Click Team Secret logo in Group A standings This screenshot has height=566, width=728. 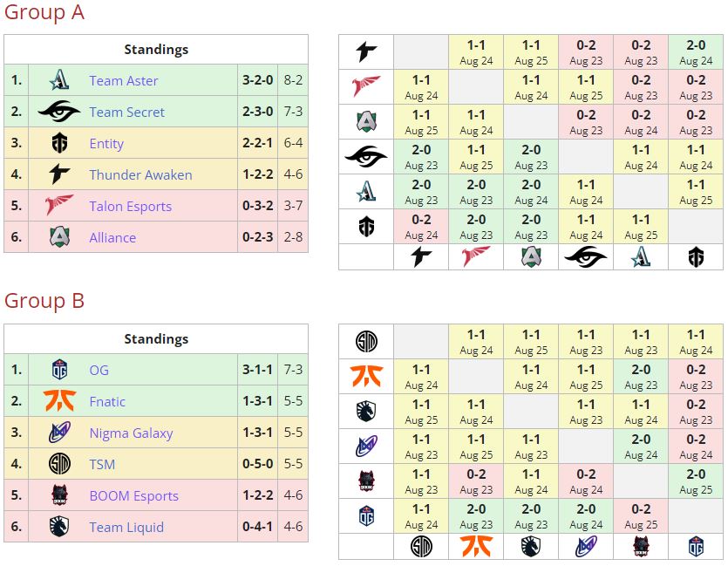(x=59, y=112)
